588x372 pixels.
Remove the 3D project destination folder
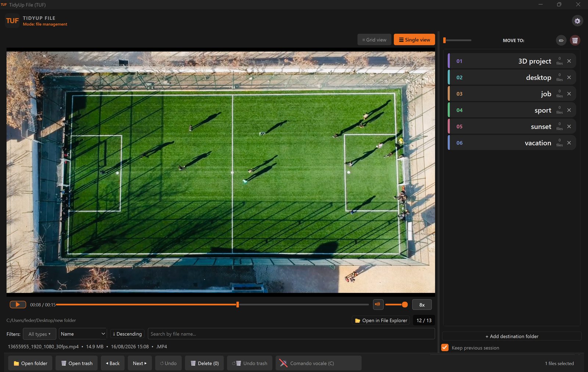click(569, 61)
